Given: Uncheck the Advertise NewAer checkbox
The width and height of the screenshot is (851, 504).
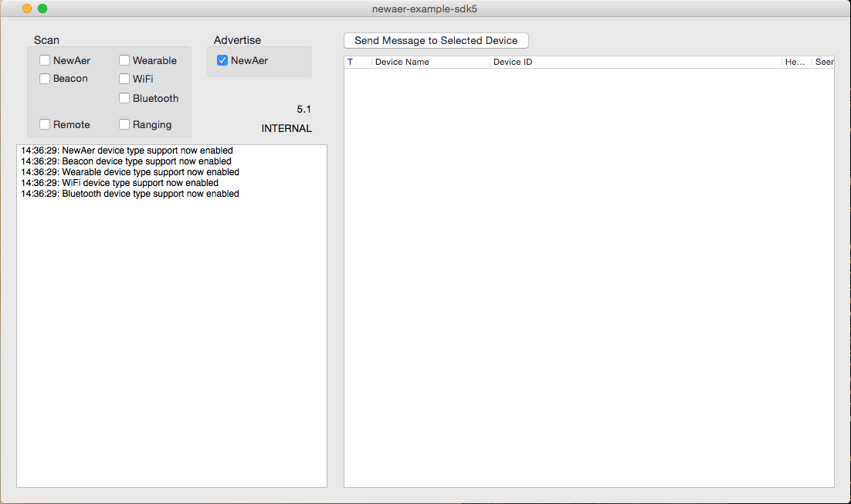Looking at the screenshot, I should click(222, 60).
